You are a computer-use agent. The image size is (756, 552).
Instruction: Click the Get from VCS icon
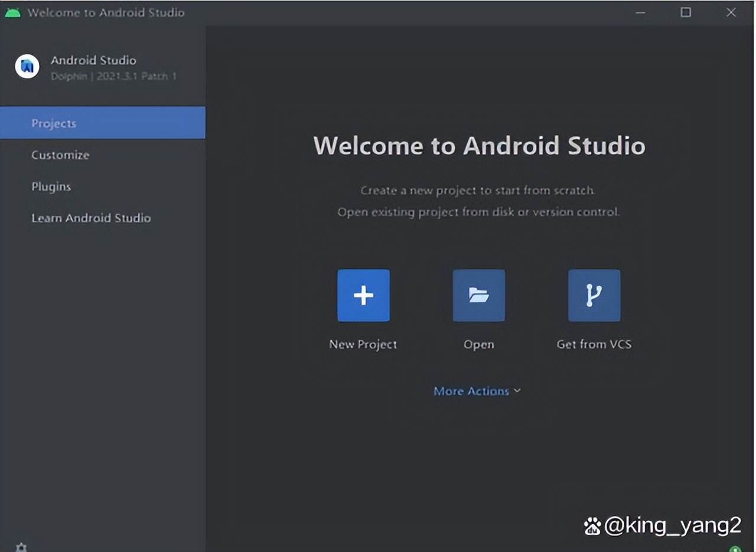594,295
